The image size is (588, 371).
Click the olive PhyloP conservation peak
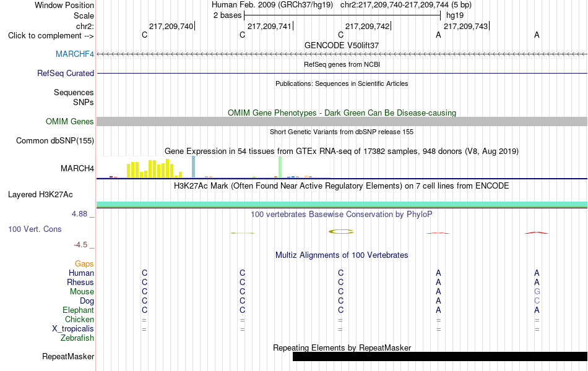click(x=341, y=232)
